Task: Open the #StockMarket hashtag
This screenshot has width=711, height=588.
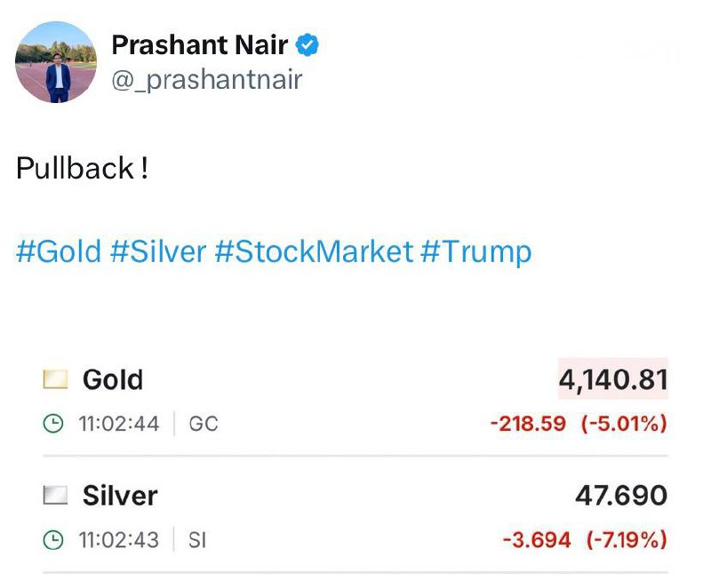Action: (314, 251)
